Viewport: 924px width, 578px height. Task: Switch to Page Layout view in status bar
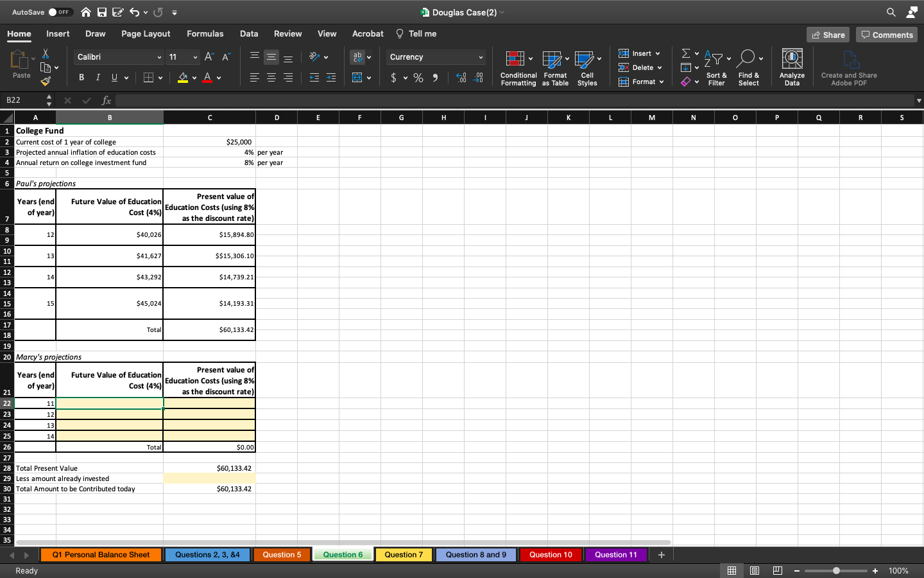pos(755,570)
